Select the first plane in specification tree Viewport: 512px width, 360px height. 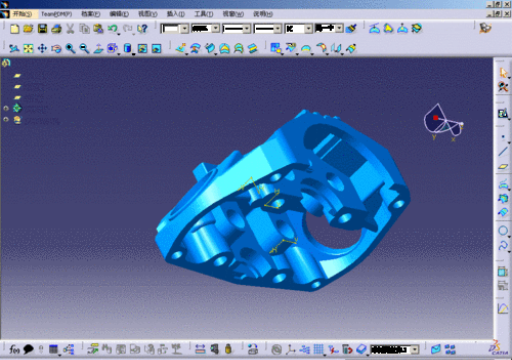pos(17,76)
